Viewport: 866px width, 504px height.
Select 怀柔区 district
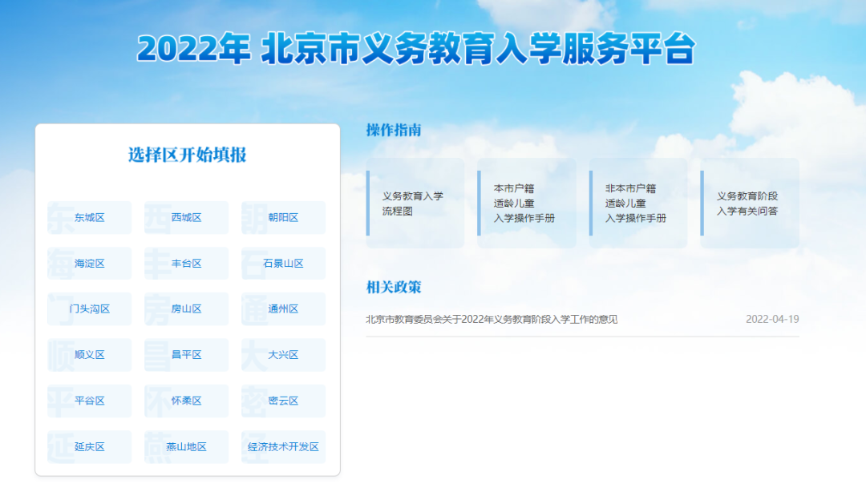pyautogui.click(x=186, y=401)
